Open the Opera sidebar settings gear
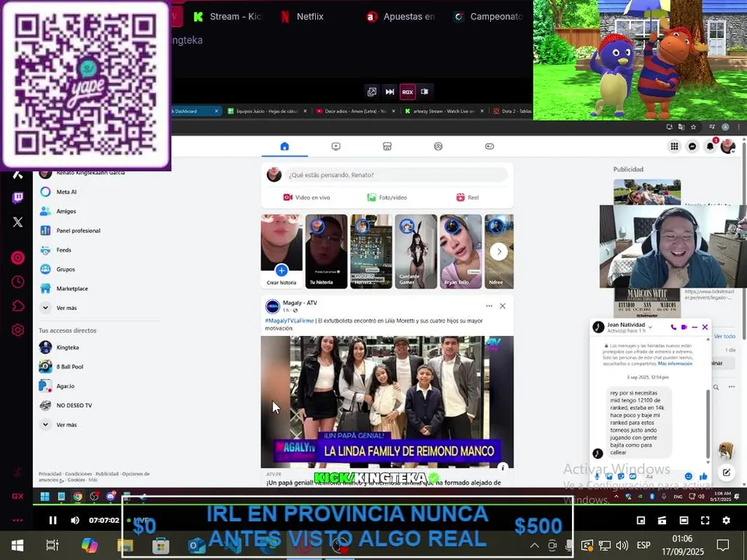This screenshot has height=560, width=747. 18,330
